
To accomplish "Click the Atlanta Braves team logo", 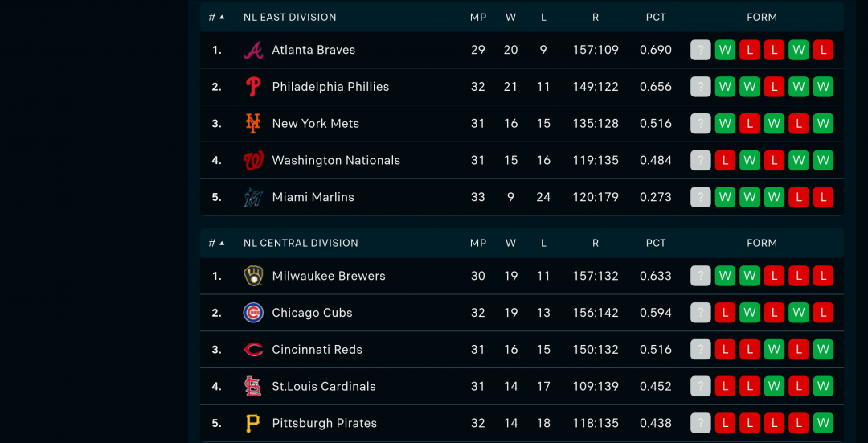I will [x=253, y=50].
